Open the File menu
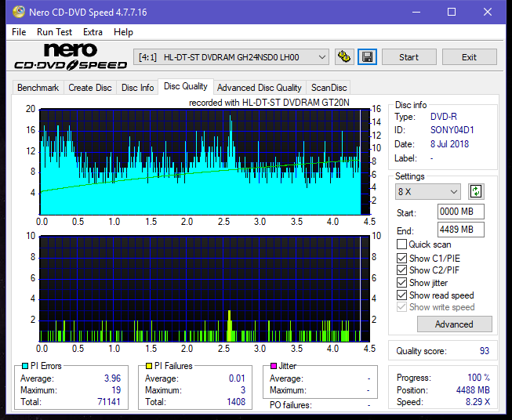The image size is (512, 420). point(19,32)
